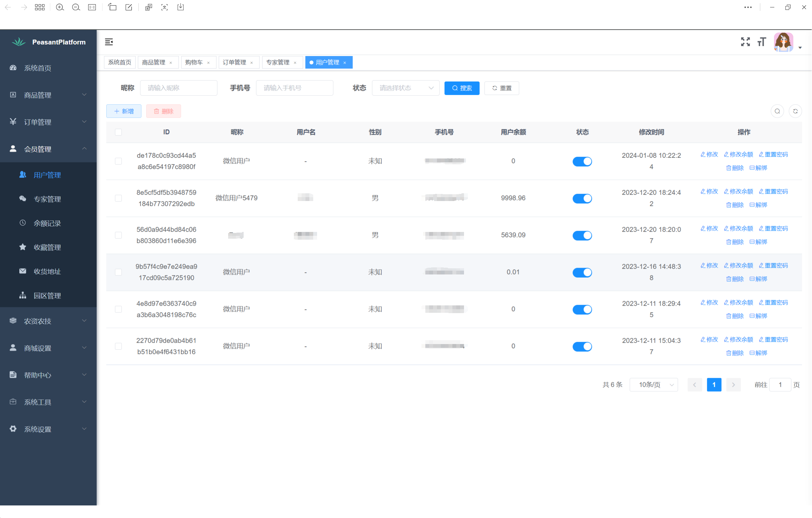Click 修改余额 for 微信用户5479 row
Viewport: 812px width, 518px height.
click(739, 191)
